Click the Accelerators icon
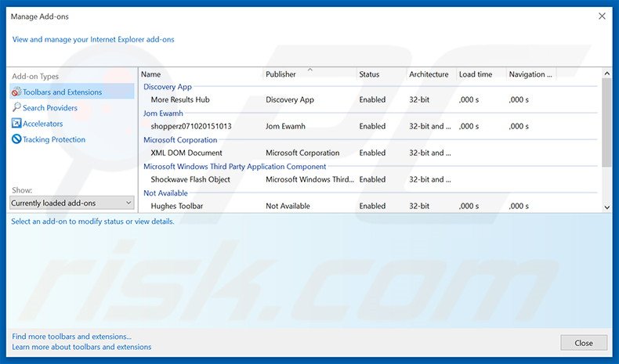 tap(16, 124)
